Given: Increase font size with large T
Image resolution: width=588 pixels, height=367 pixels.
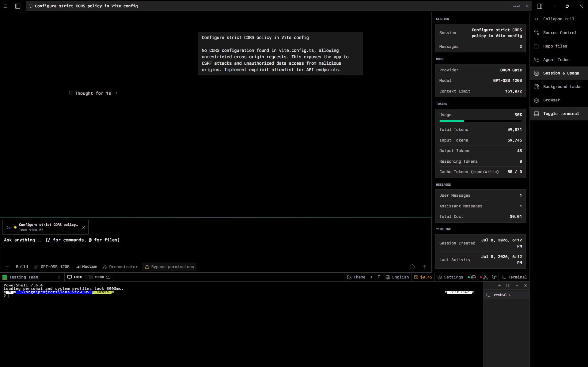Looking at the screenshot, I should click(379, 277).
